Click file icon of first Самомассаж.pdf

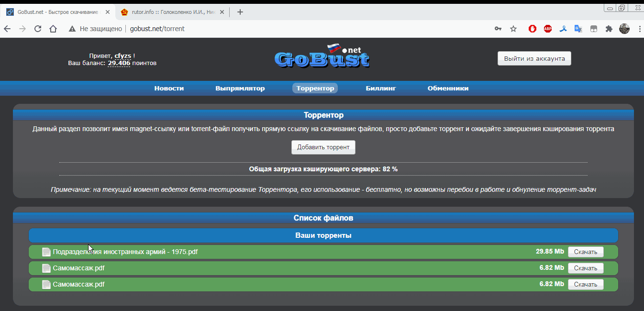46,268
